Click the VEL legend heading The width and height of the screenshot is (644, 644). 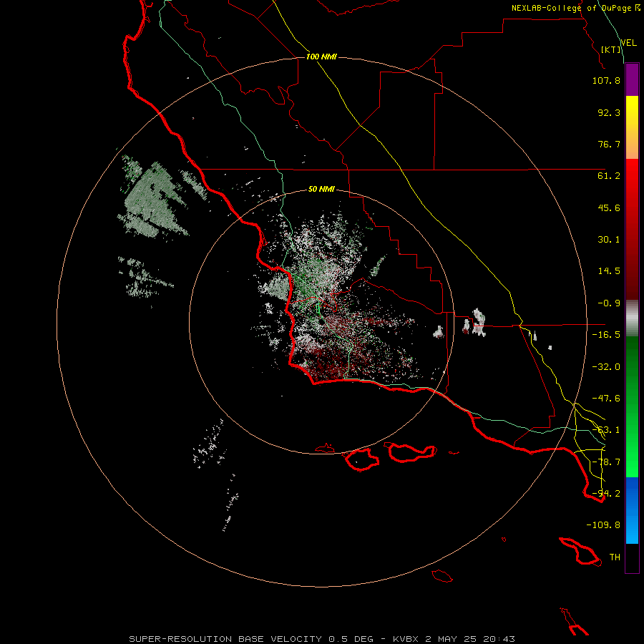pos(629,43)
